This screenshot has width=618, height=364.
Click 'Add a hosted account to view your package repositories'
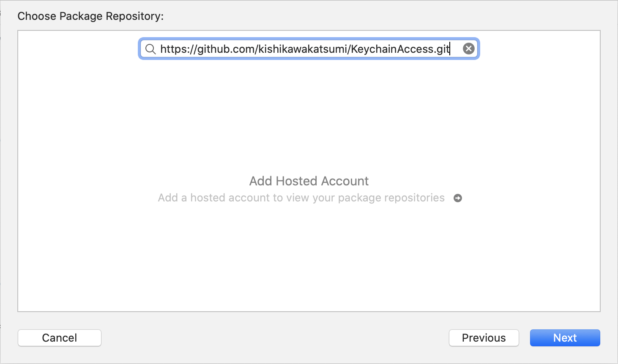tap(301, 198)
